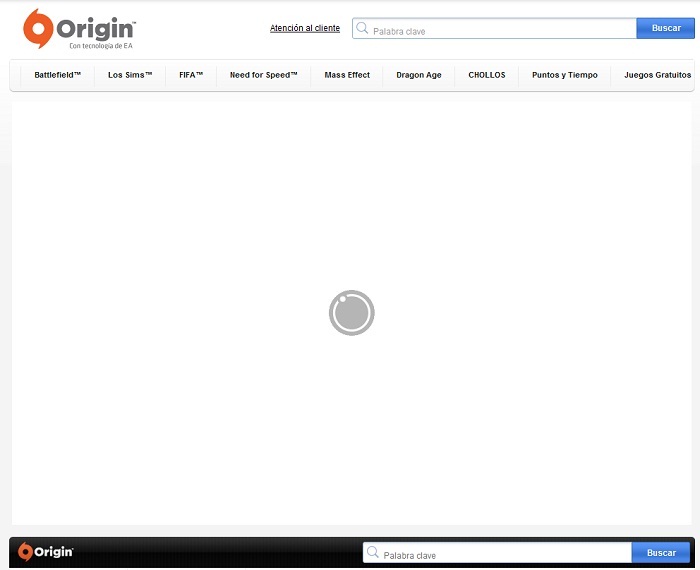Click the Origin logo in the header
The width and height of the screenshot is (700, 570).
[79, 29]
